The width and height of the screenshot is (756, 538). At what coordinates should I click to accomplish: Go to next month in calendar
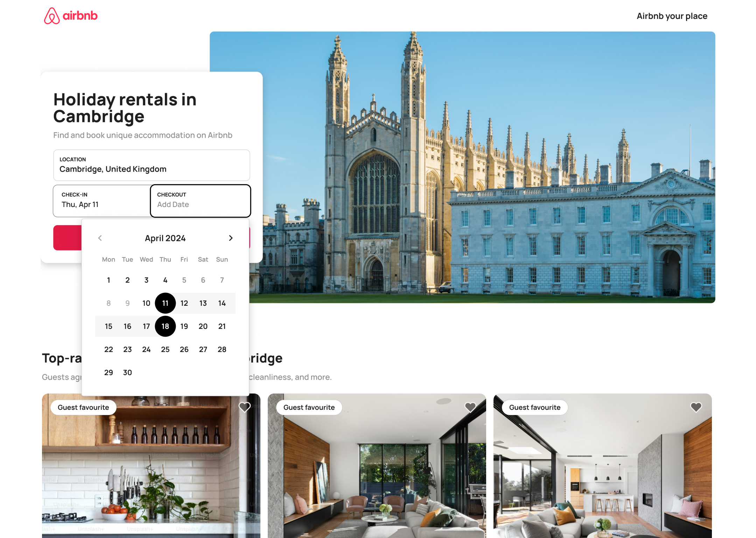pyautogui.click(x=231, y=238)
